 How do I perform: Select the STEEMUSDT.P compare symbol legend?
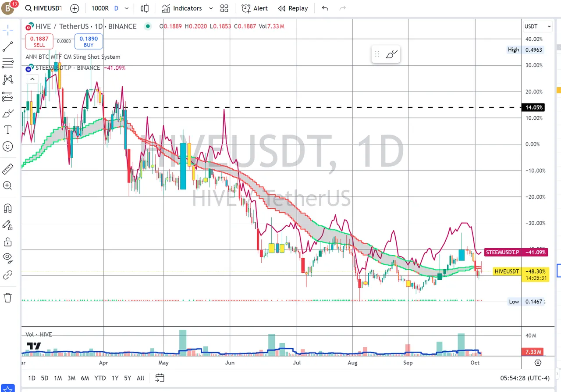coord(67,68)
